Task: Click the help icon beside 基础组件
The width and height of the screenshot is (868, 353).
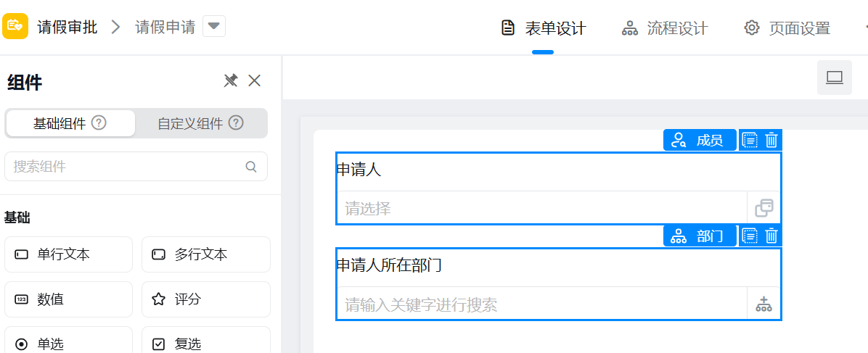Action: click(x=99, y=123)
